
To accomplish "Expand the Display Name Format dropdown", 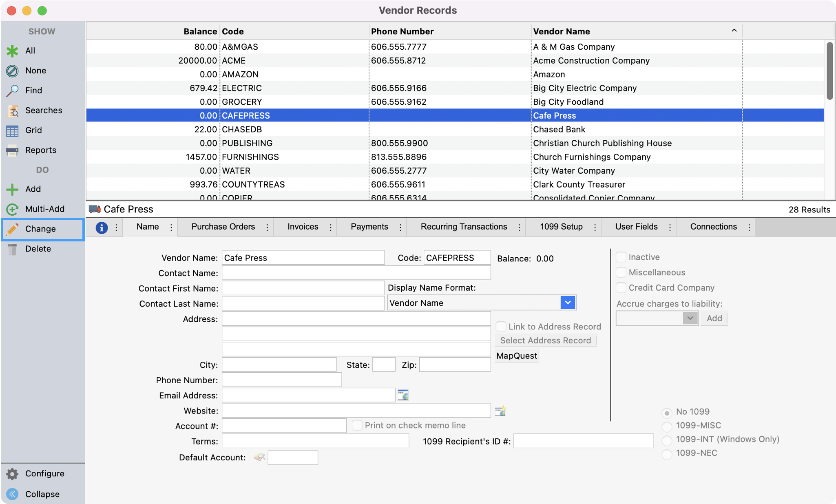I will [x=568, y=303].
